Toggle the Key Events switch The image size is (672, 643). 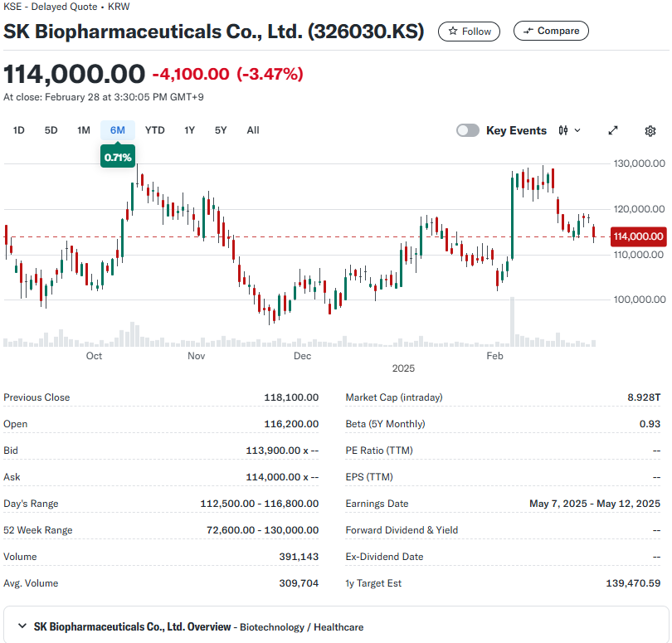coord(468,130)
